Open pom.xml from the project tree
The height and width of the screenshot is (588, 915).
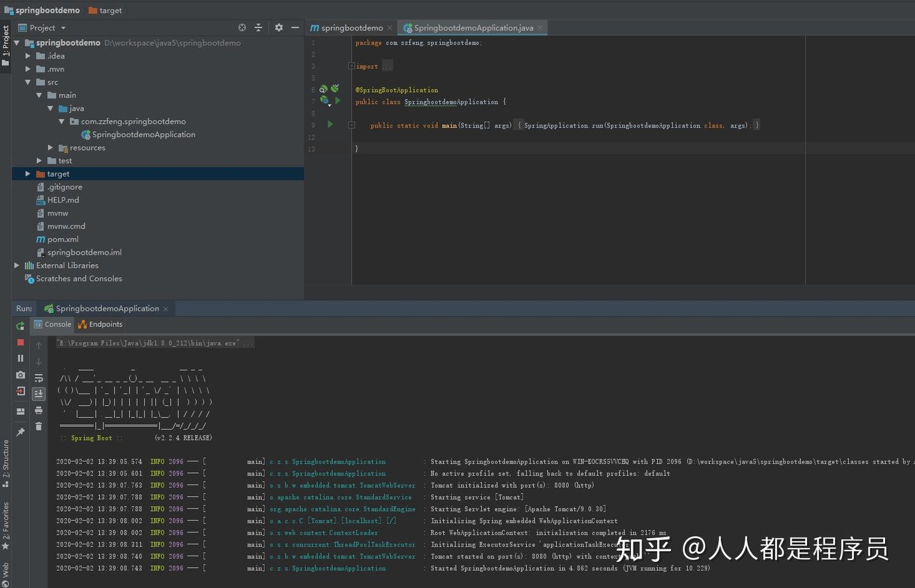pos(62,239)
